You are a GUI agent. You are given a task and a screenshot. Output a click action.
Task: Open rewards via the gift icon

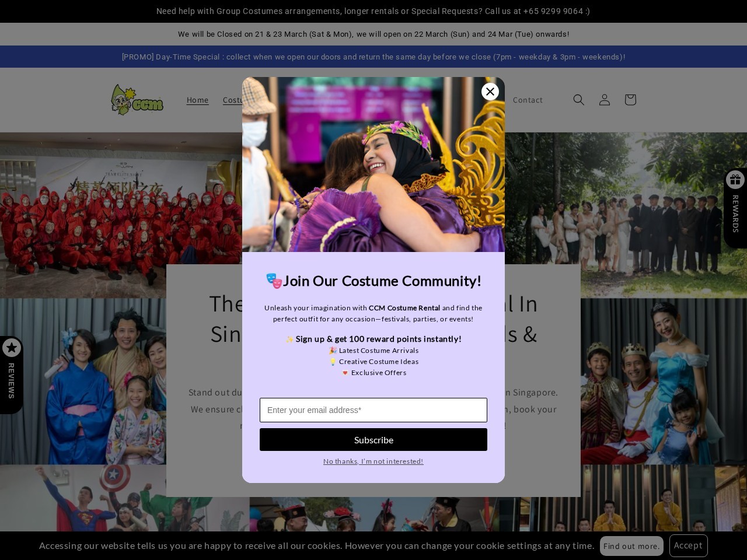click(735, 180)
